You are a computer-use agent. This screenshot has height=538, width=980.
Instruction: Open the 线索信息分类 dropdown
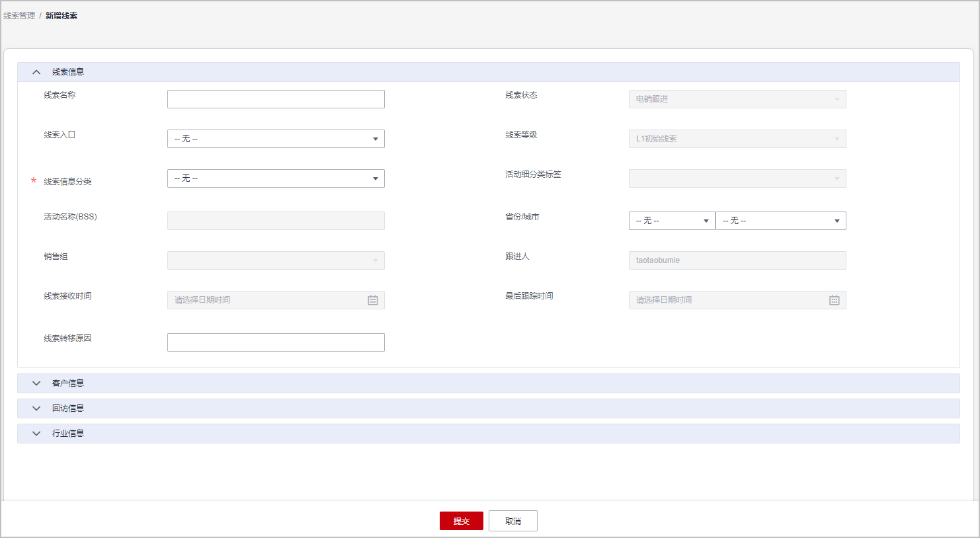click(x=276, y=178)
